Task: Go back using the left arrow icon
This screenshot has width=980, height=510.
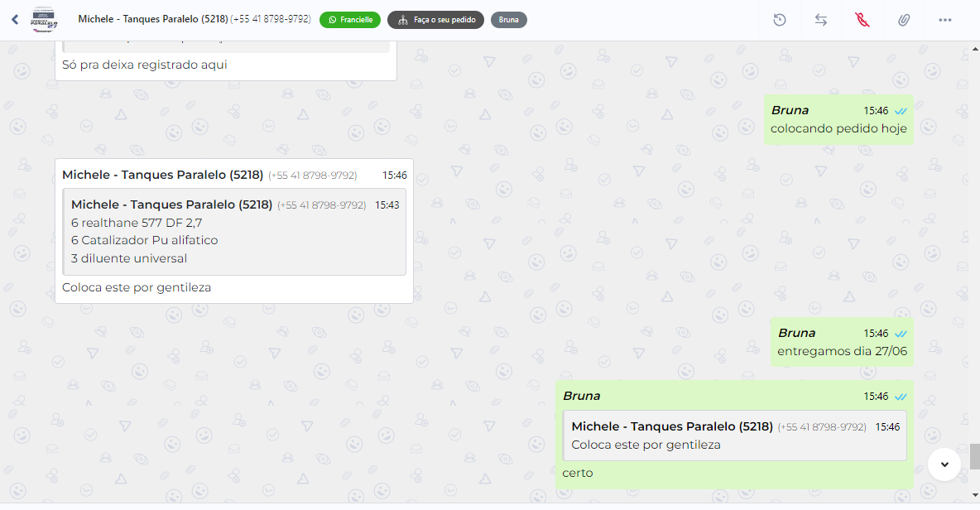Action: (x=15, y=19)
